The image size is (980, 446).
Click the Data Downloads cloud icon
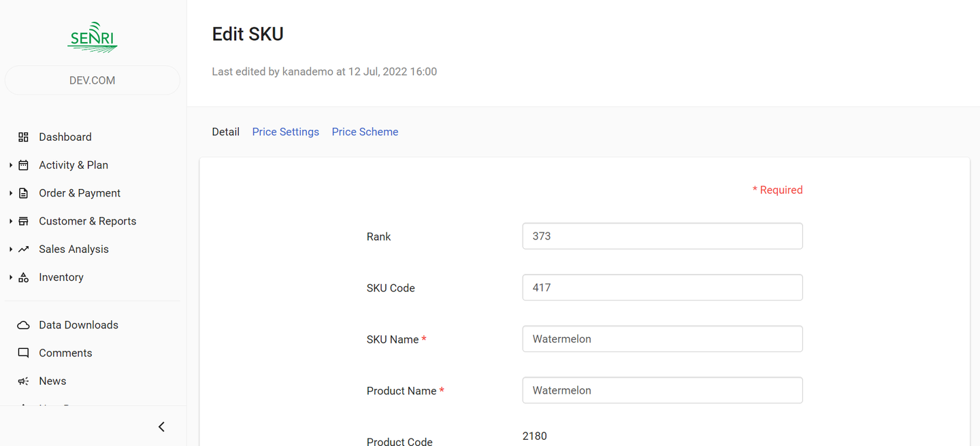point(23,325)
